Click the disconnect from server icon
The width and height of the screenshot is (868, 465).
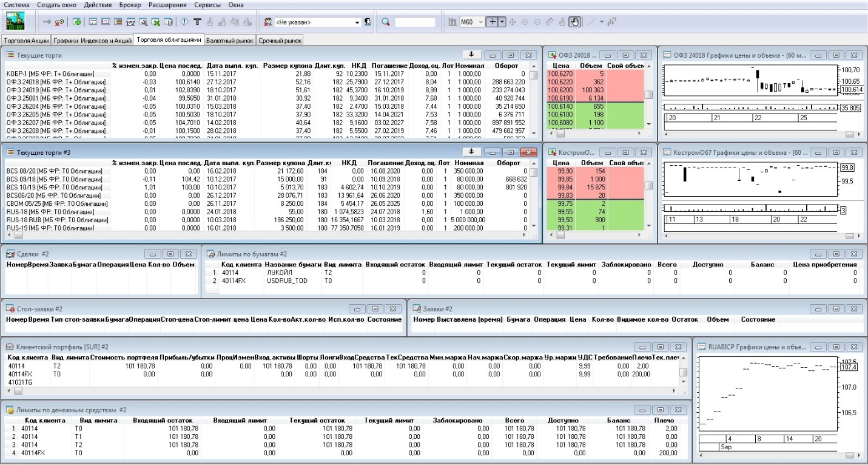point(59,22)
